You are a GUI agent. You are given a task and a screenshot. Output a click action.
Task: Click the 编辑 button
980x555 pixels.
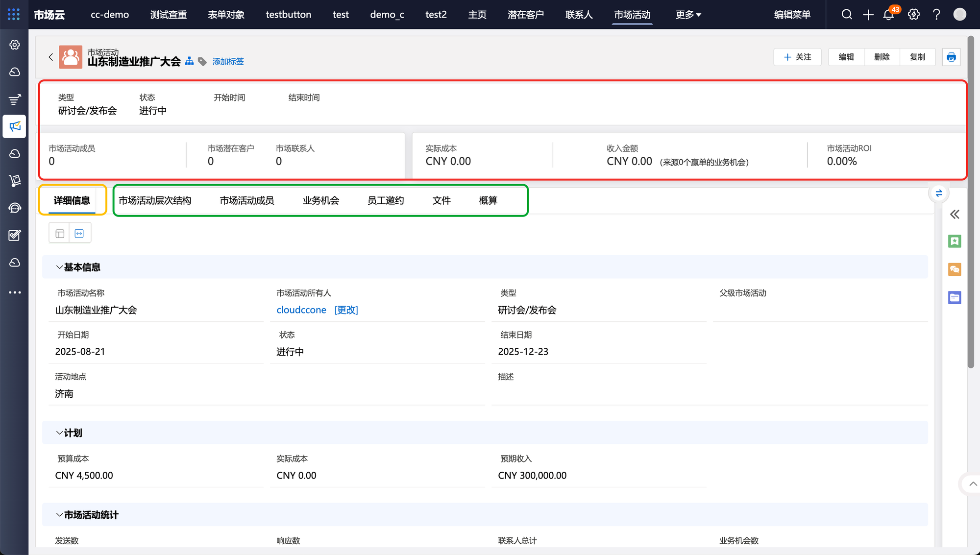pos(846,57)
